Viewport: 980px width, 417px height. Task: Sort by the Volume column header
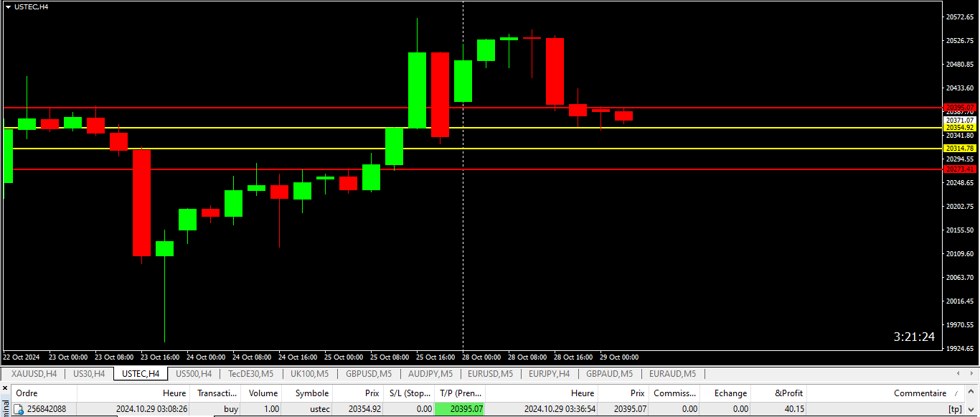262,393
